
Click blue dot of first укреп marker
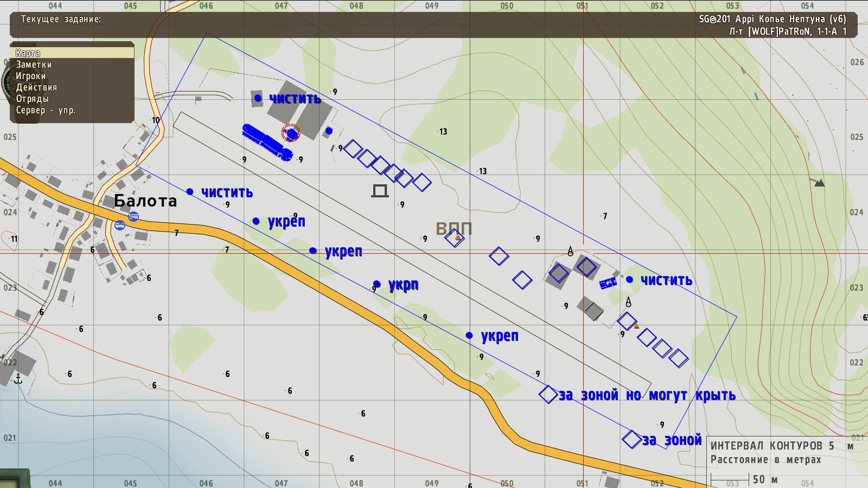click(256, 221)
